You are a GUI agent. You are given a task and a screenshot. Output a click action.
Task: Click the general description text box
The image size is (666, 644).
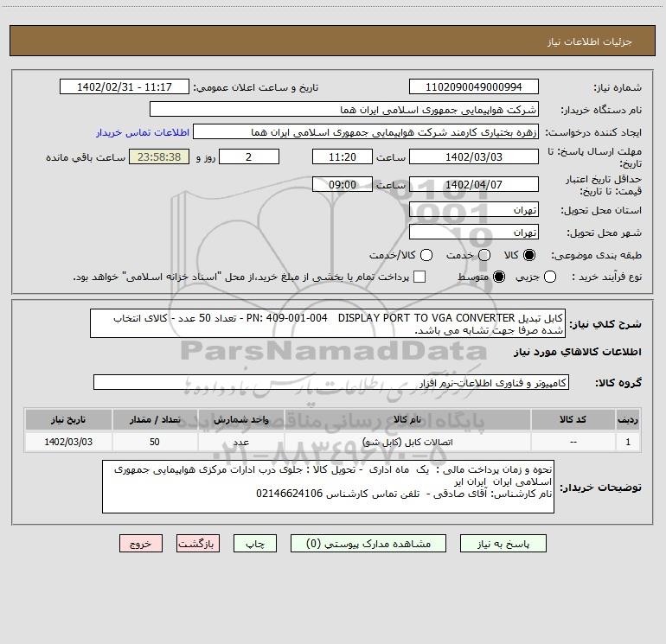pyautogui.click(x=328, y=323)
